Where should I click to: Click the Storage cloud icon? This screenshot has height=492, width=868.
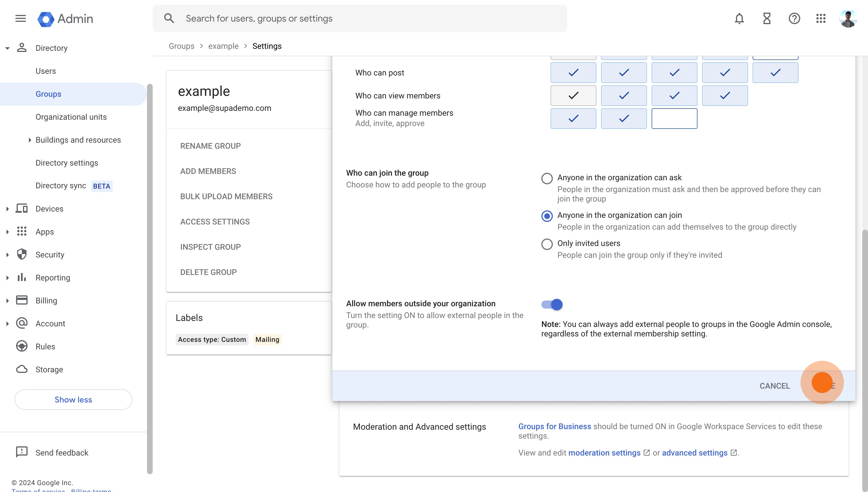click(22, 369)
